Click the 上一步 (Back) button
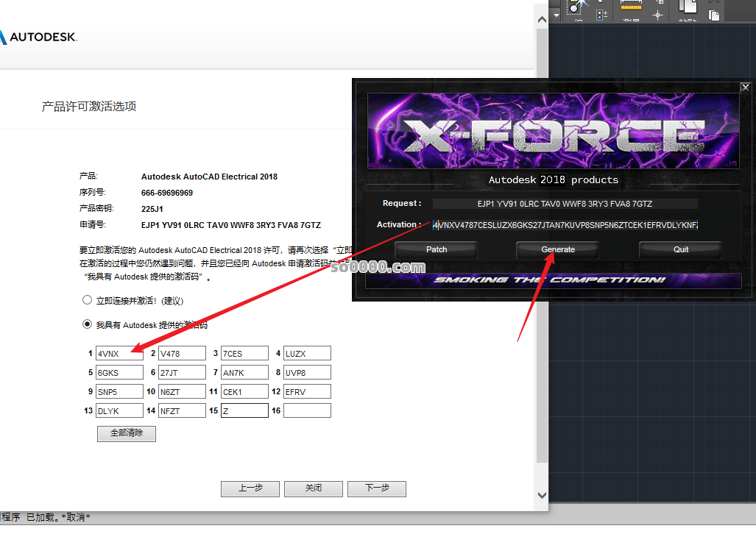This screenshot has width=756, height=534. tap(250, 488)
